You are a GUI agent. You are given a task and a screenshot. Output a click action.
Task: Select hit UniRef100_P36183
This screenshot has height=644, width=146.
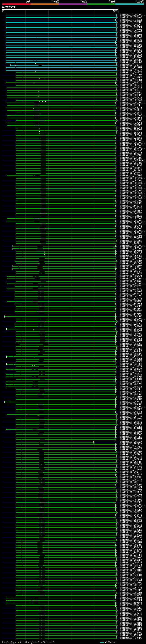131,58
